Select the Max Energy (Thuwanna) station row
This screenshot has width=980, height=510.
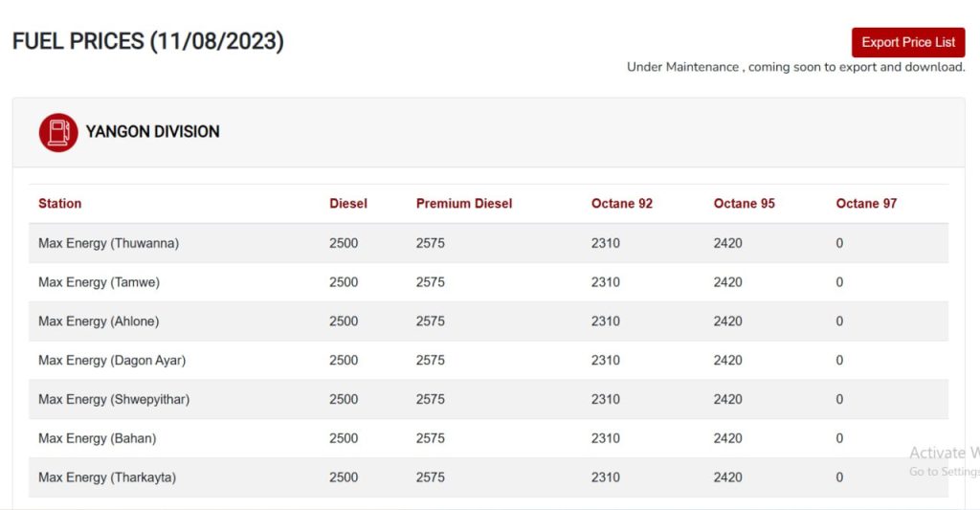pos(108,243)
